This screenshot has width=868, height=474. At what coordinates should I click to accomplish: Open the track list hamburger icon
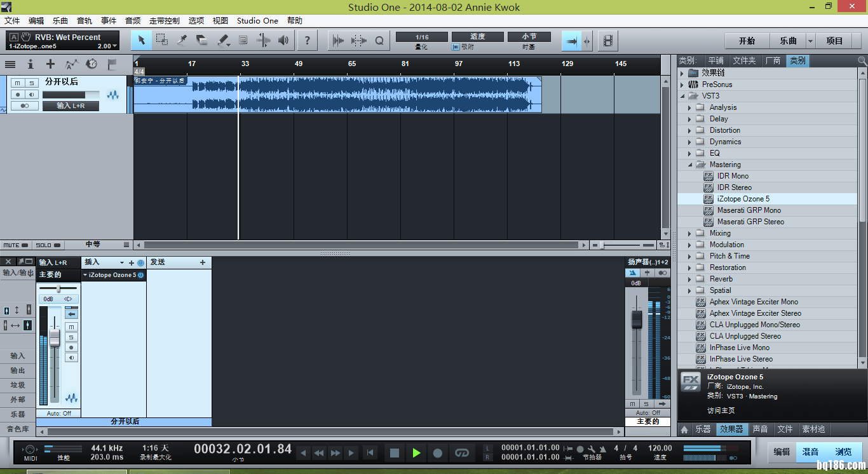point(10,64)
